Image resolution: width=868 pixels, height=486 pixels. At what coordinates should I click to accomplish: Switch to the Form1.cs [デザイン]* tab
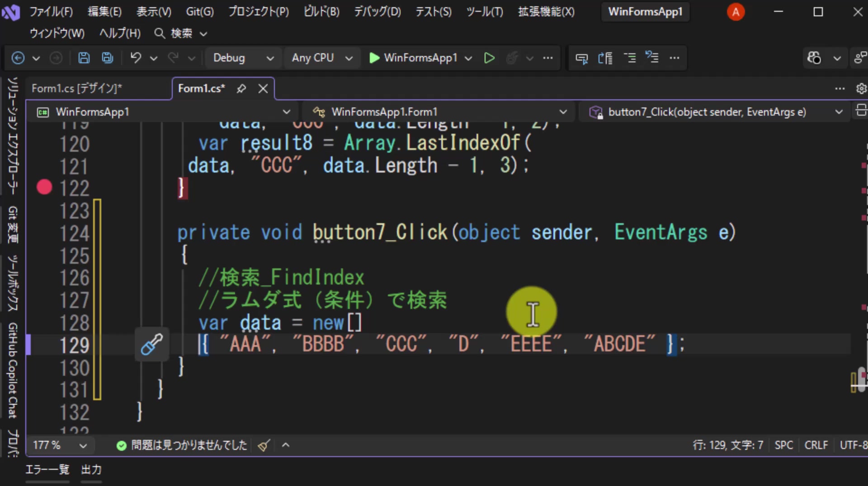pos(77,89)
